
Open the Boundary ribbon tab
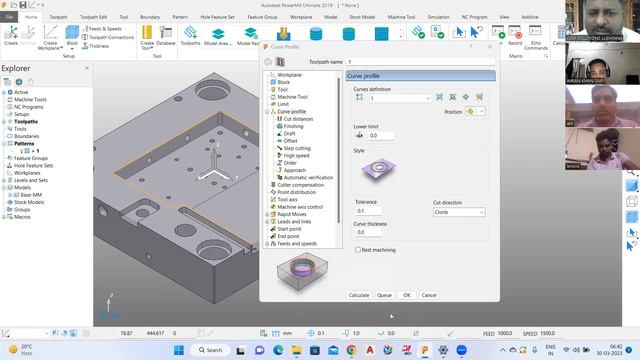tap(150, 17)
